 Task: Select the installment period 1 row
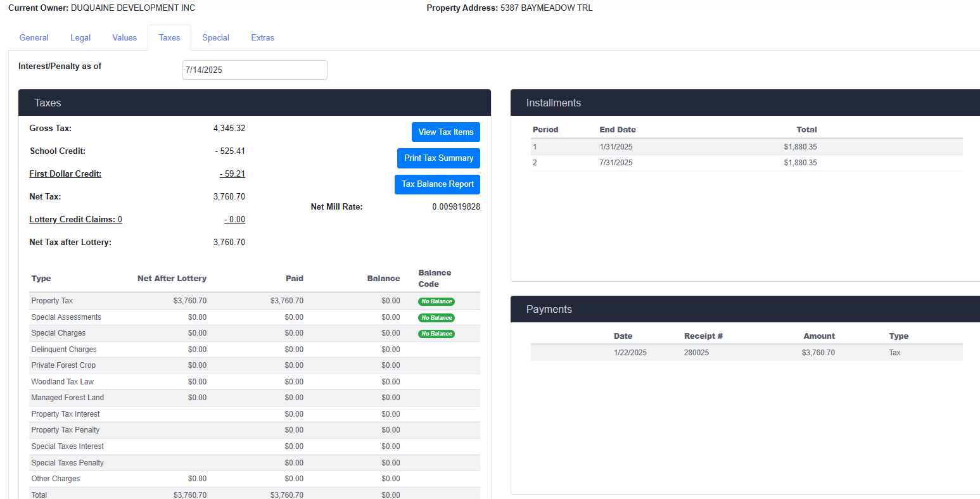click(x=746, y=147)
